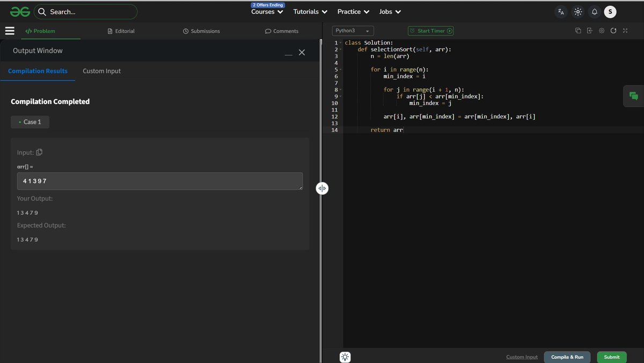
Task: Open the Practice dropdown menu
Action: 353,12
